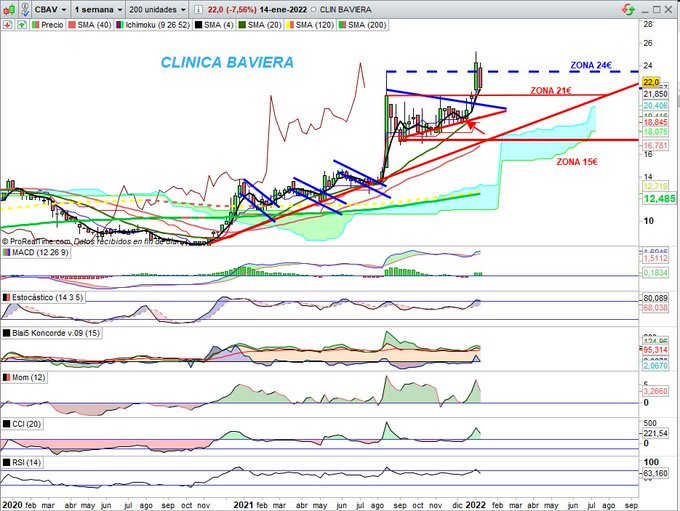Open the RSI (14) panel label
Image resolution: width=680 pixels, height=511 pixels.
22,462
